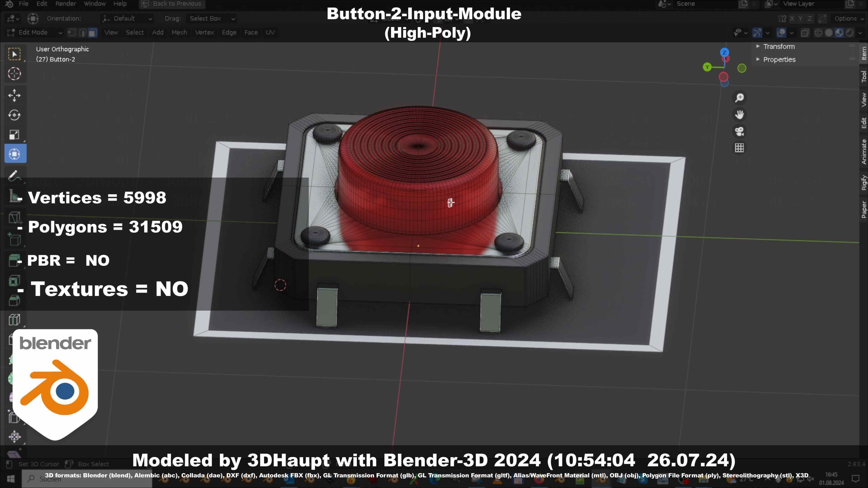Select the Annotate pencil tool

[14, 175]
